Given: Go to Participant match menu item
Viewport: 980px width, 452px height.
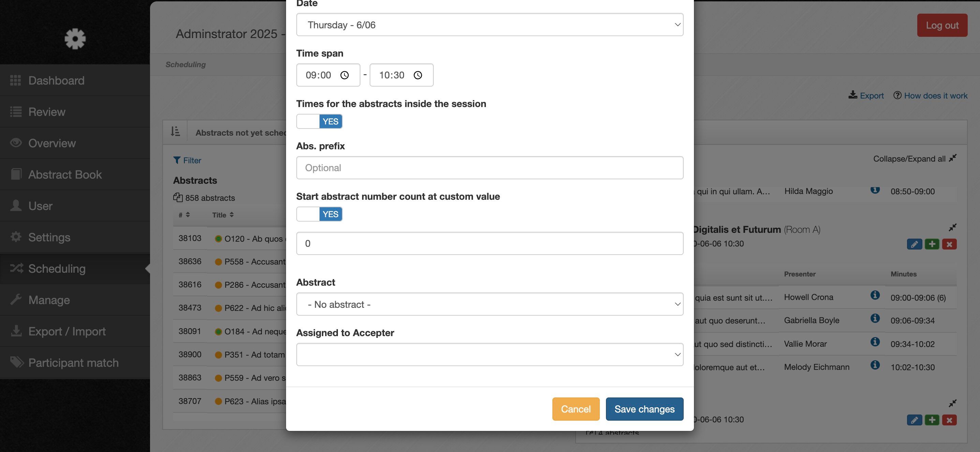Looking at the screenshot, I should click(x=73, y=363).
